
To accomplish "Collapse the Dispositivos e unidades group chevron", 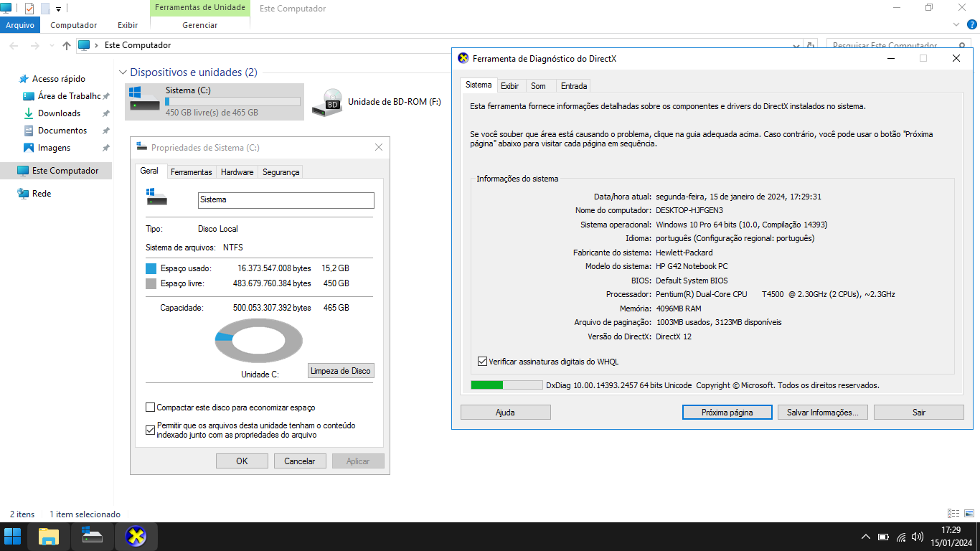I will coord(123,72).
